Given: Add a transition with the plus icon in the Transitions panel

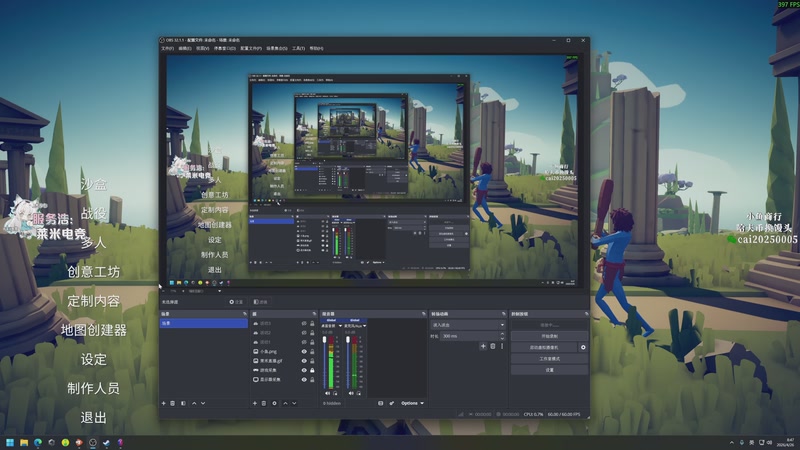Looking at the screenshot, I should tap(483, 346).
